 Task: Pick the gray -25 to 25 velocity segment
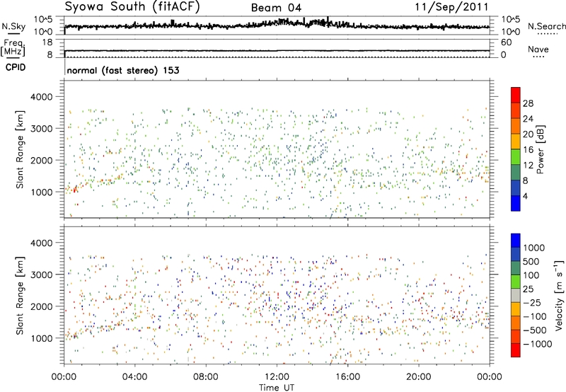tap(516, 296)
